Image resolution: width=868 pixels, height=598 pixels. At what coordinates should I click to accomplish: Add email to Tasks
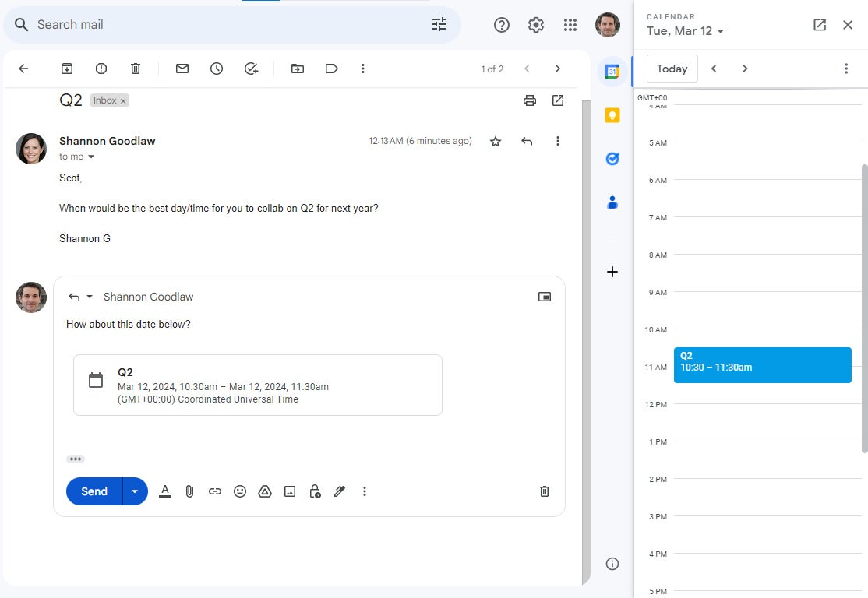click(x=252, y=69)
